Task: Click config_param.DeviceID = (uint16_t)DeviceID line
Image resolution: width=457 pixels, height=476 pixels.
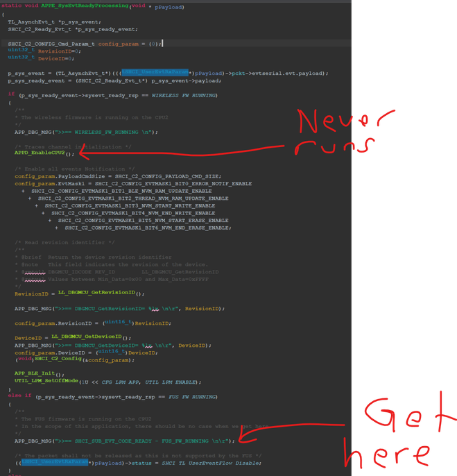Action: click(x=86, y=352)
